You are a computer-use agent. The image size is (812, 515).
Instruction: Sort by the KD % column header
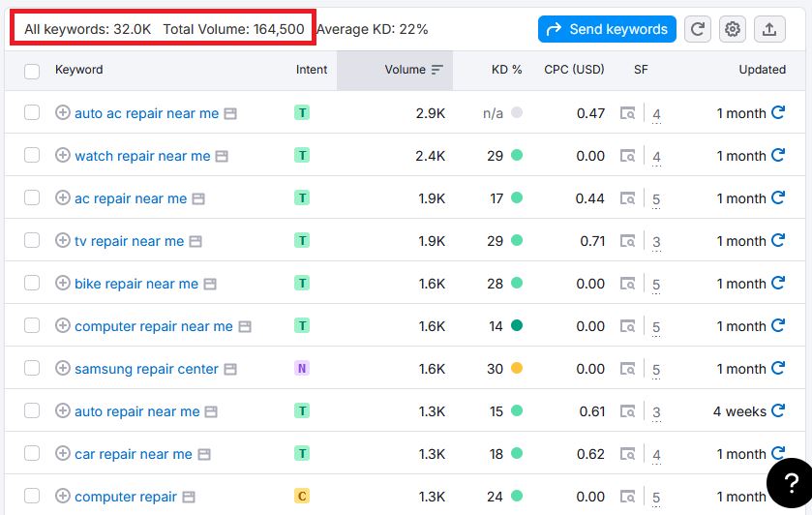(506, 70)
